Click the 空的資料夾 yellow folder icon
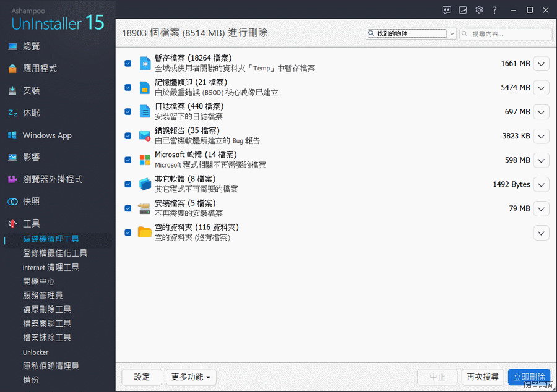Screen dimensions: 557x392 pos(145,232)
